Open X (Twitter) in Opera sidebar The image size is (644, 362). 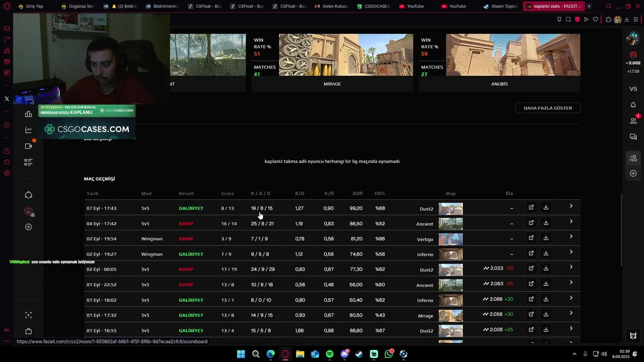[7, 99]
